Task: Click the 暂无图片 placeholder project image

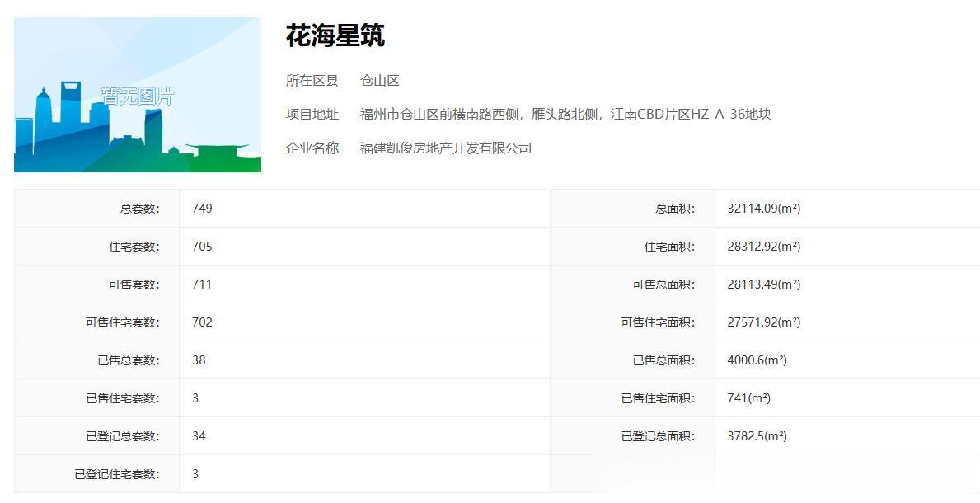Action: pyautogui.click(x=138, y=95)
